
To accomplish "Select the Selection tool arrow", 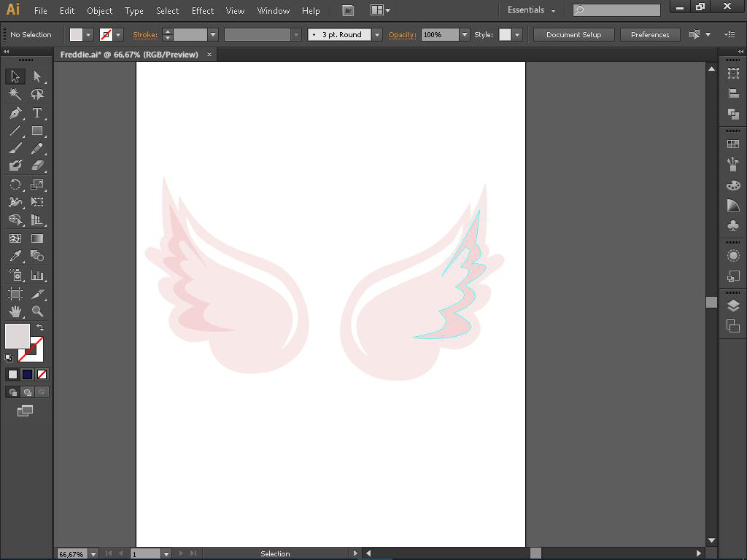I will (x=15, y=76).
